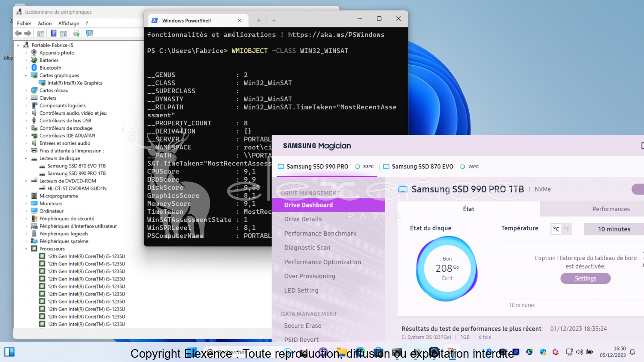
Task: Click the network icon in system tray
Action: 569,352
